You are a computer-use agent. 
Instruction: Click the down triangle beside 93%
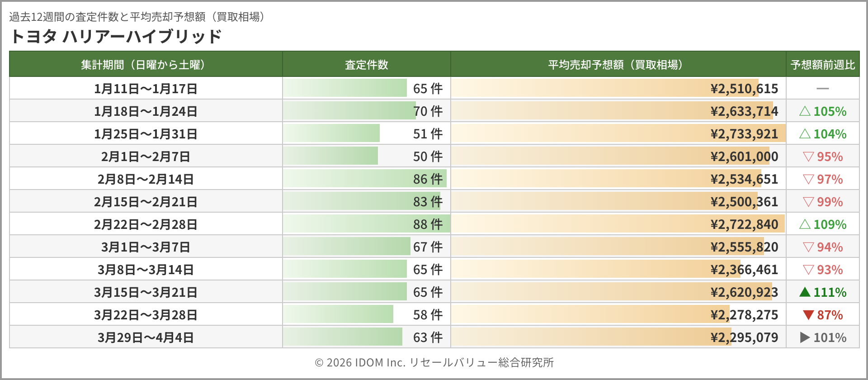(x=808, y=270)
